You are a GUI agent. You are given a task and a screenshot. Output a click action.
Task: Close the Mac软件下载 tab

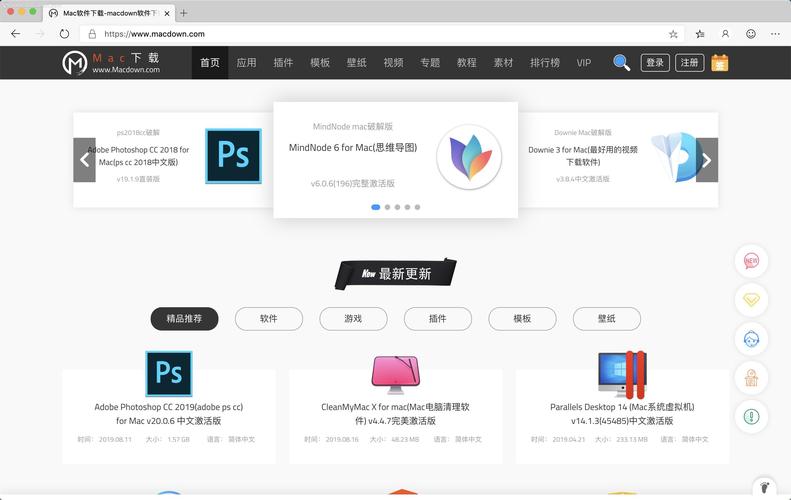[x=167, y=13]
